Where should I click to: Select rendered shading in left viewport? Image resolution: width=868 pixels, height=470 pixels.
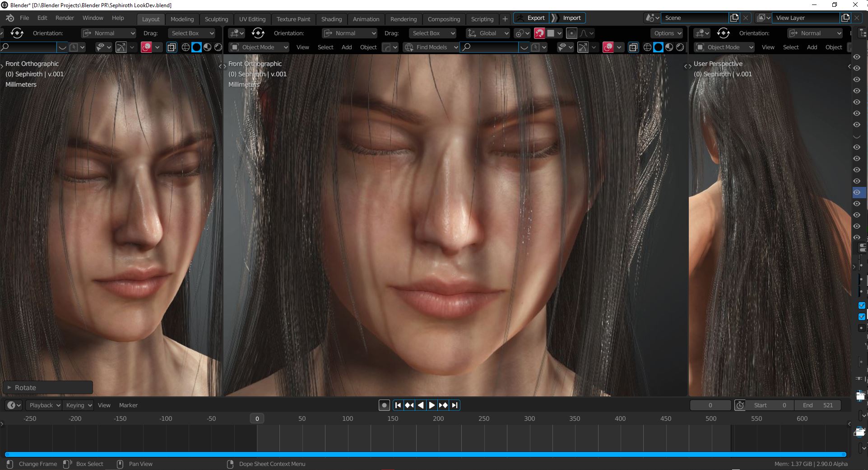coord(218,47)
